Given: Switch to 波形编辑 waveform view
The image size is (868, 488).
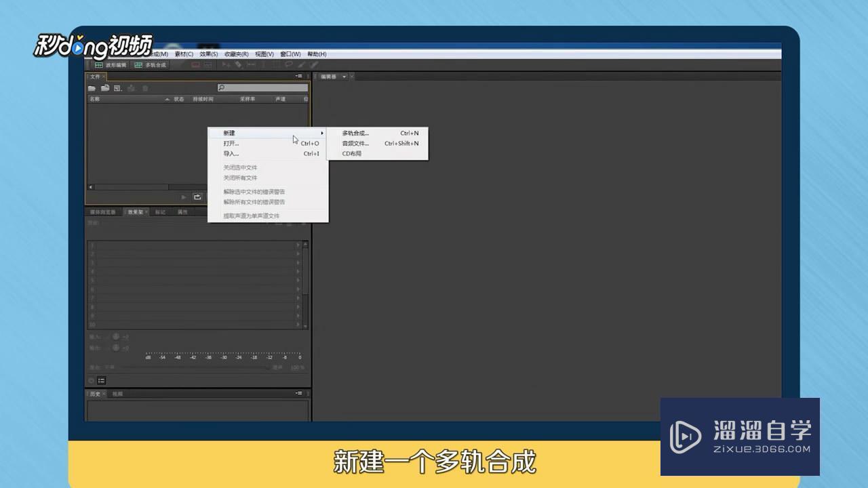Looking at the screenshot, I should [111, 65].
